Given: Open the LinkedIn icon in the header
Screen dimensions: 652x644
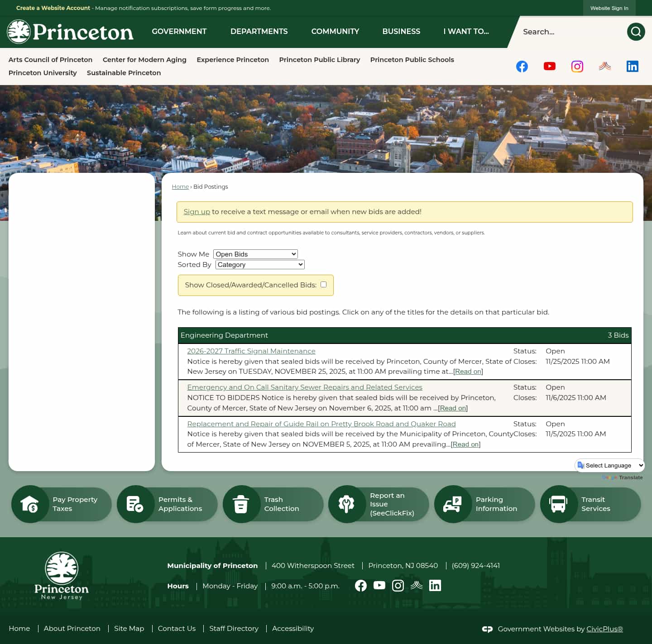Looking at the screenshot, I should click(632, 66).
